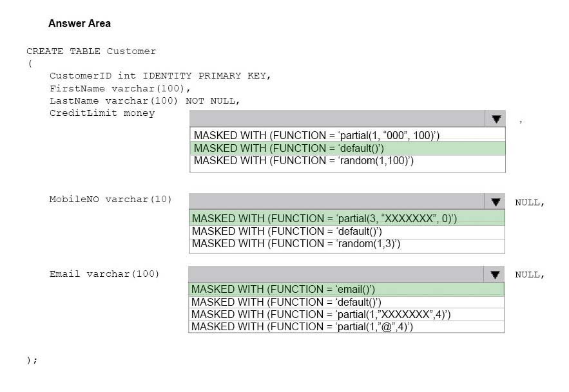
Task: Click the CREATE TABLE Customer line
Action: 91,51
